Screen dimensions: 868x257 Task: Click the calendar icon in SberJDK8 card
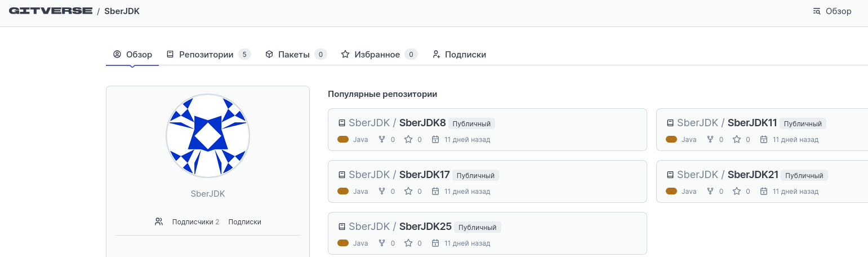435,139
